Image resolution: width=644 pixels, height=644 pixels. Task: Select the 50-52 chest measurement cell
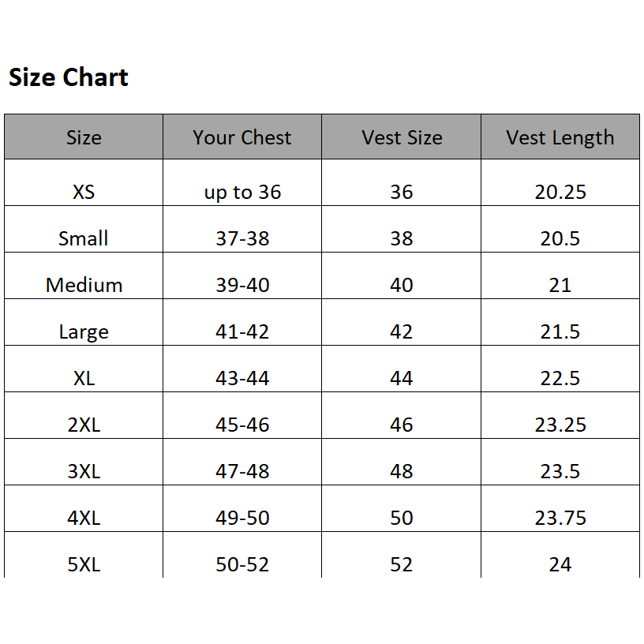(242, 564)
